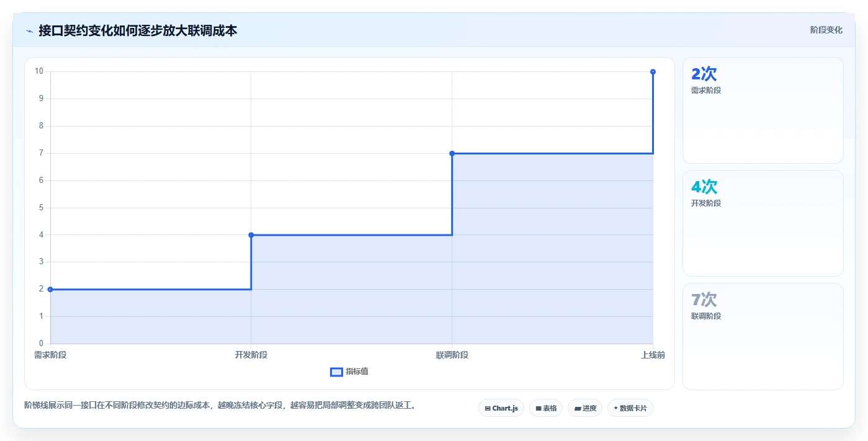Open the 7次 联调阶段 stat card

coord(763,336)
